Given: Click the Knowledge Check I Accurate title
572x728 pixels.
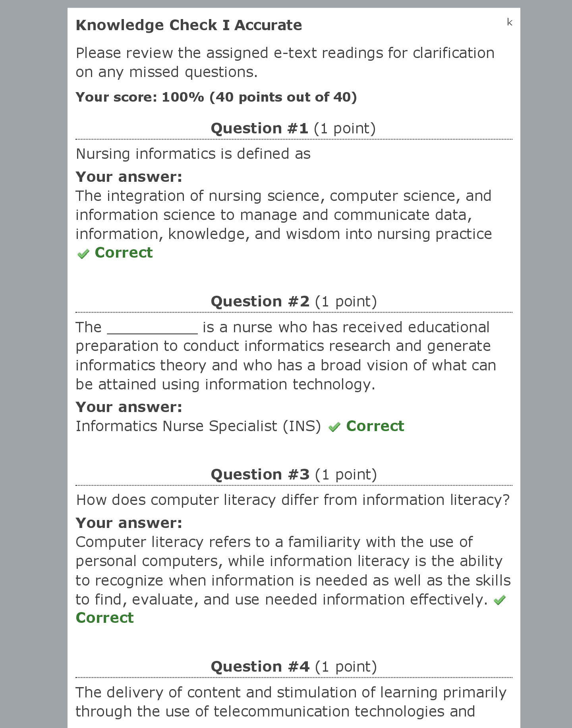Looking at the screenshot, I should pos(189,25).
